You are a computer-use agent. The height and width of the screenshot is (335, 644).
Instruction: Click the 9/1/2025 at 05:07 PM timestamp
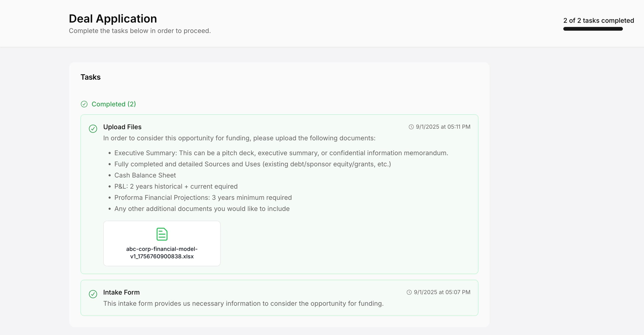coord(442,292)
